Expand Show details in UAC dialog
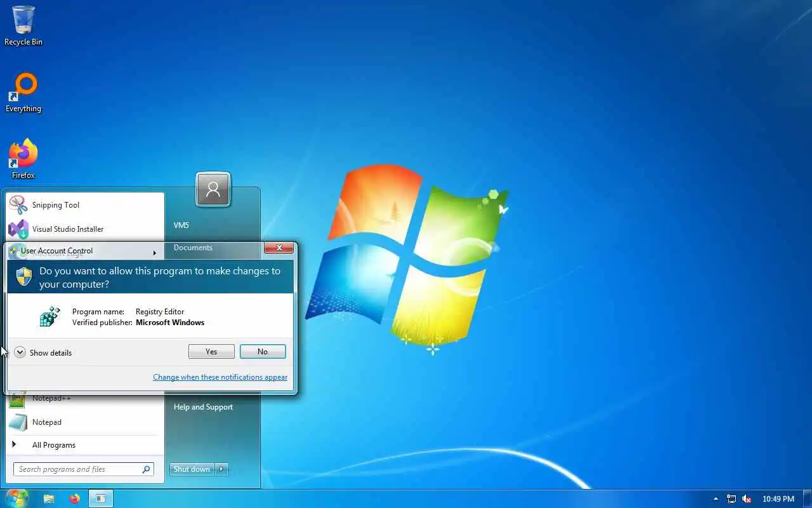The width and height of the screenshot is (812, 508). (43, 352)
